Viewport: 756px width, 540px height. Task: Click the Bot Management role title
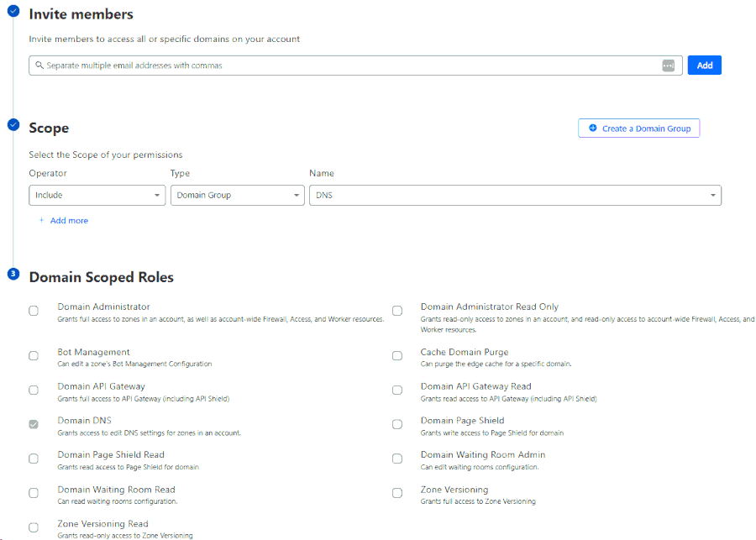click(93, 352)
